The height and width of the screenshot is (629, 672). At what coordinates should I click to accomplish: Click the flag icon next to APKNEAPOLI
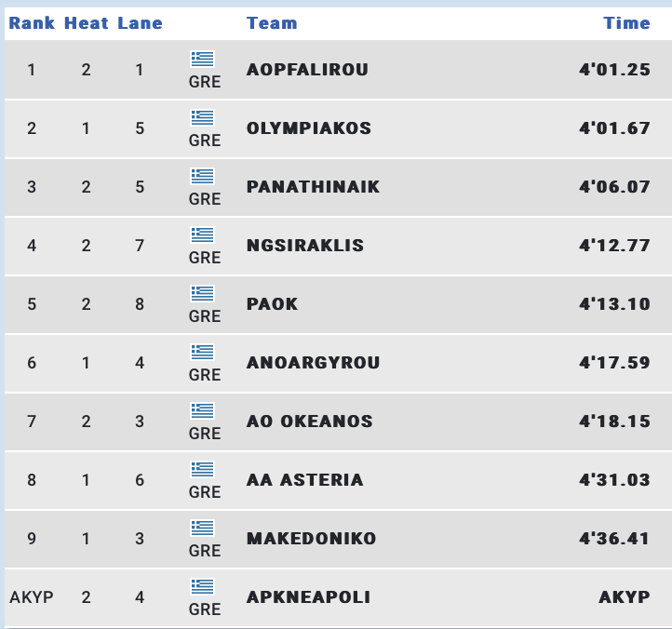202,586
